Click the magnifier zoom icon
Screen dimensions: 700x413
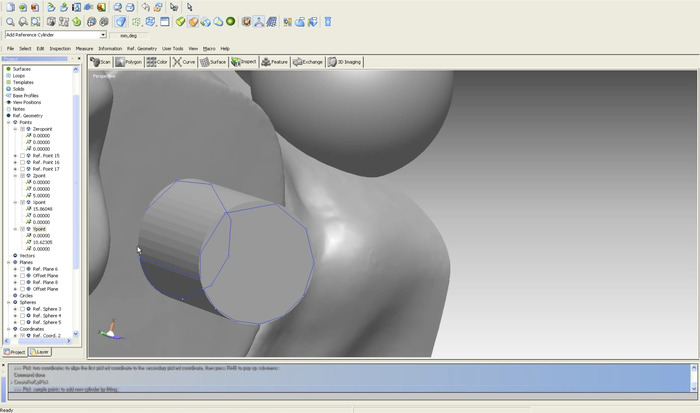[x=10, y=21]
